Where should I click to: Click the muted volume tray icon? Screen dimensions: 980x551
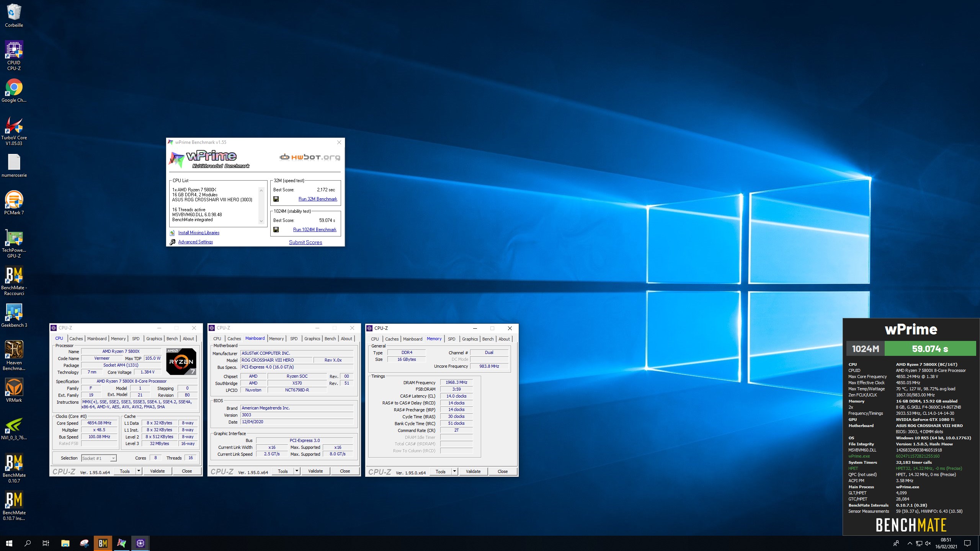click(x=928, y=543)
